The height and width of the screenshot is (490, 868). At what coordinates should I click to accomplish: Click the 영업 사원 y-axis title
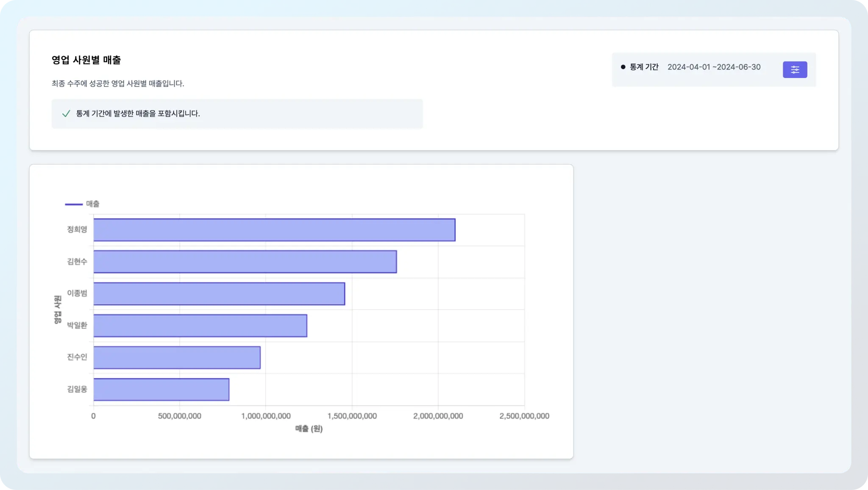tap(58, 310)
